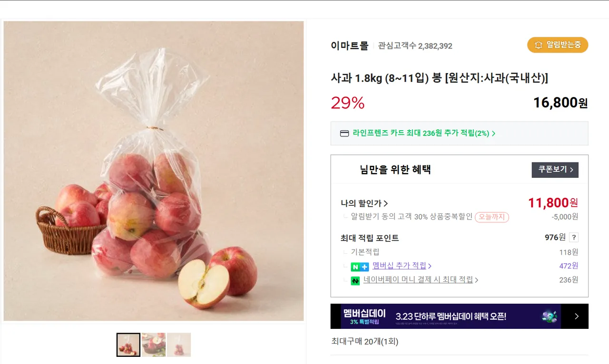Toggle the 알림받는중 notification button

[558, 45]
